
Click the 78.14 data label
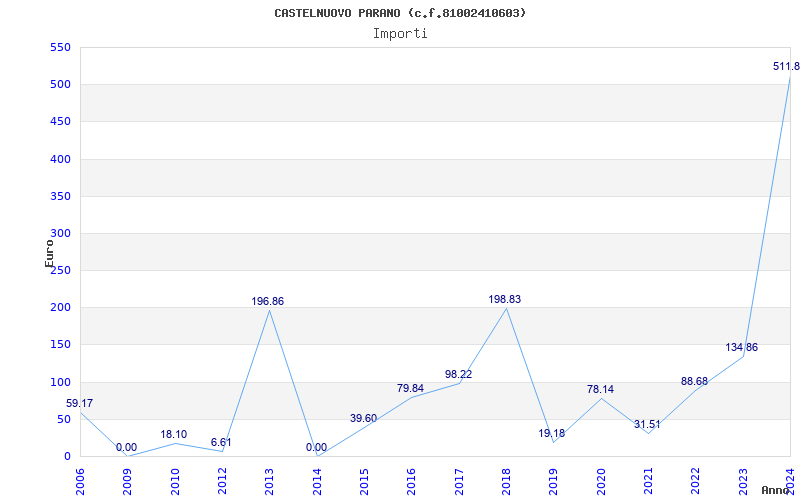tap(601, 390)
